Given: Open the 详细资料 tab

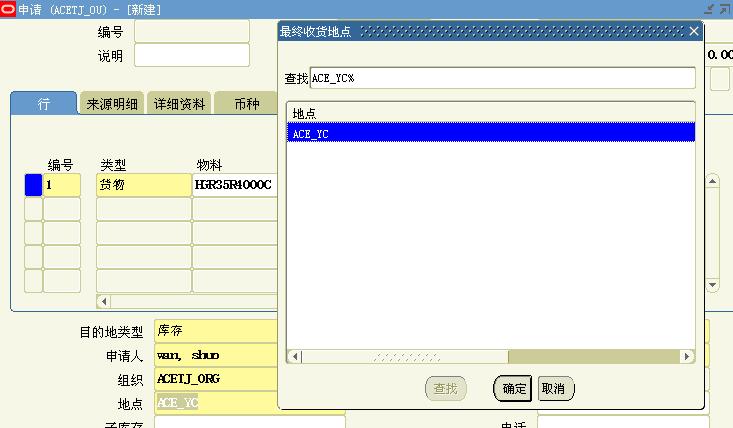Looking at the screenshot, I should pyautogui.click(x=179, y=104).
